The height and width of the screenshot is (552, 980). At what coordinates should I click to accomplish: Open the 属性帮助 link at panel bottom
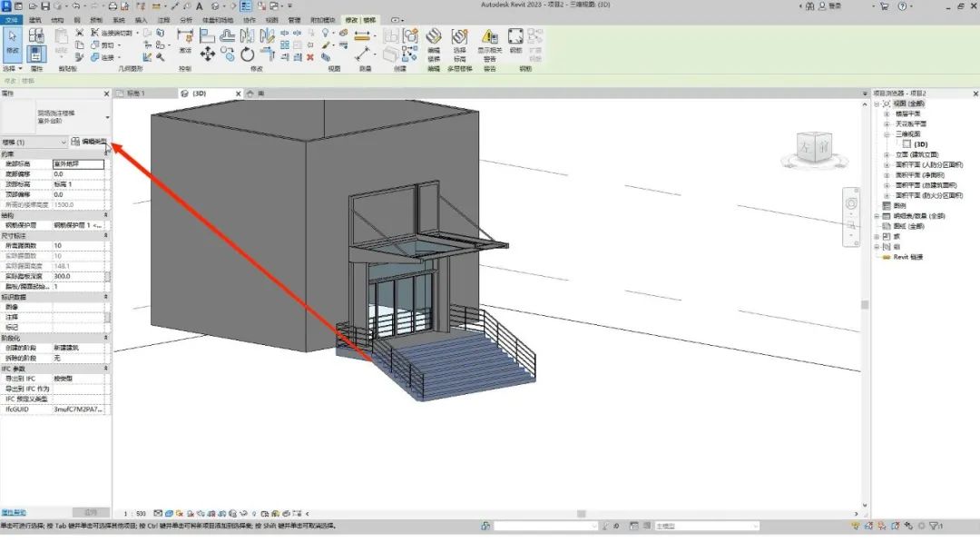(x=14, y=513)
